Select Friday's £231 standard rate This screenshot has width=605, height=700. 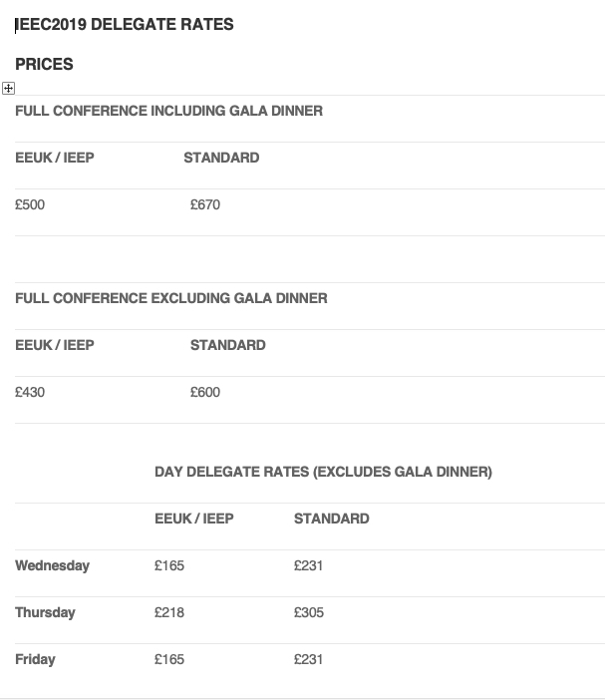point(308,659)
